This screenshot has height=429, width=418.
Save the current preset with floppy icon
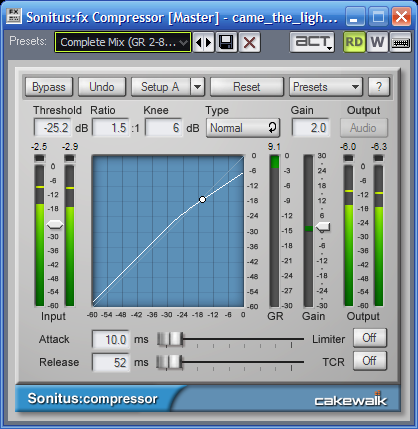tap(226, 42)
